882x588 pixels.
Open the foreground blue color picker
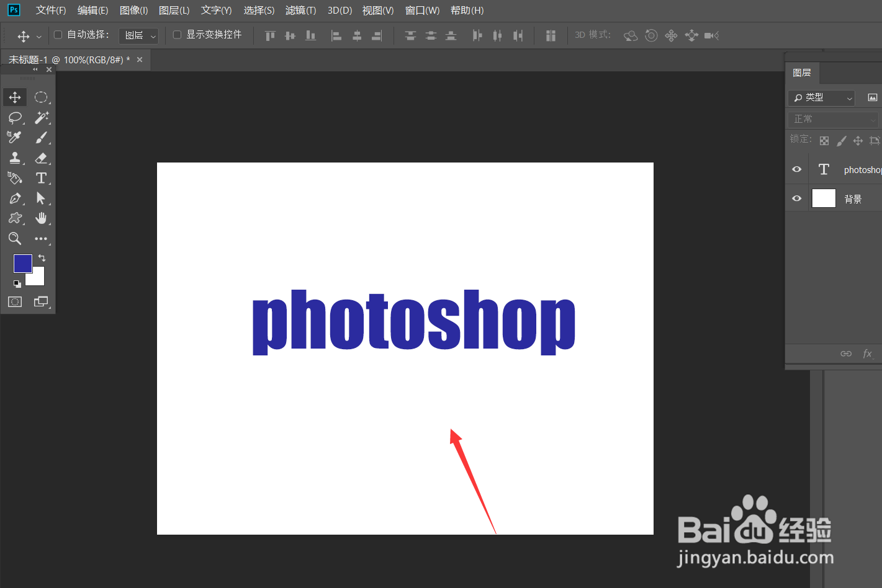(x=22, y=262)
